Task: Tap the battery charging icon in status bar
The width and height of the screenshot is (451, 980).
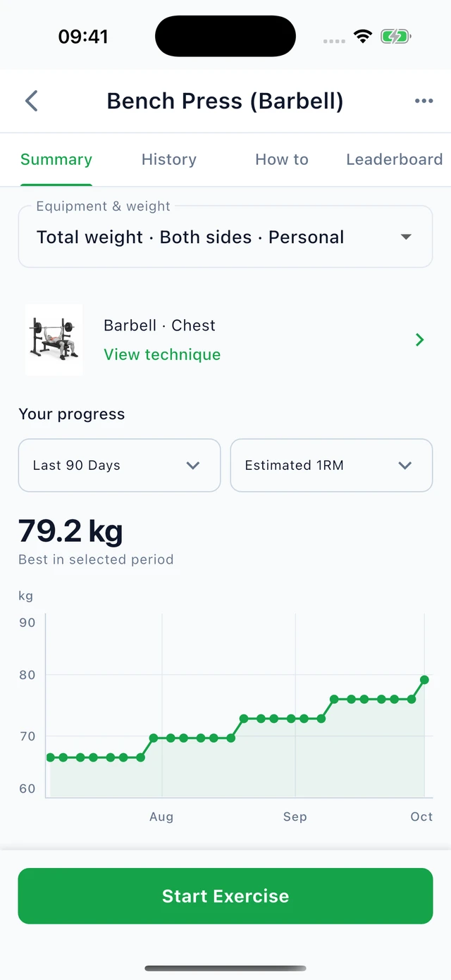Action: click(x=396, y=37)
